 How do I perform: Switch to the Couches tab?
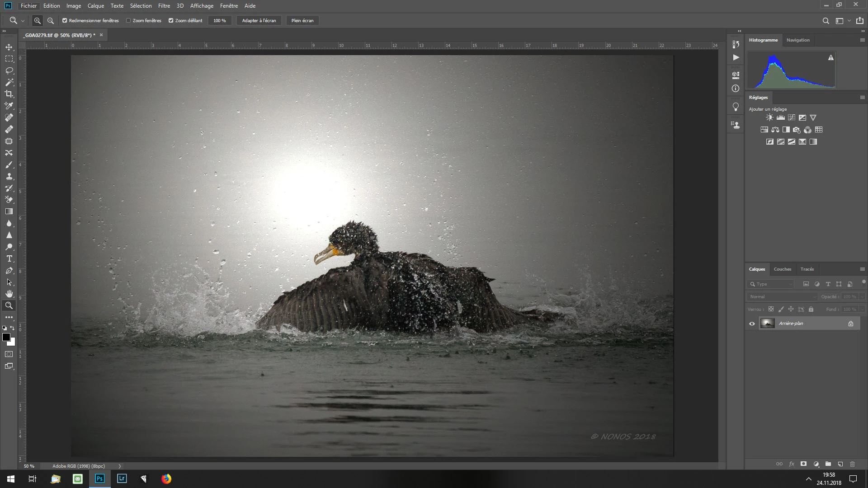point(782,269)
